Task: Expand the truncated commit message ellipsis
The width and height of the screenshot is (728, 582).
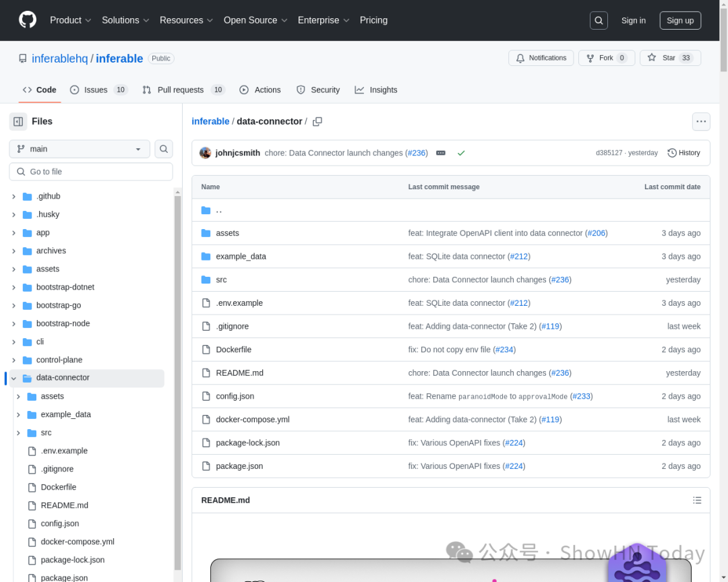Action: (441, 153)
